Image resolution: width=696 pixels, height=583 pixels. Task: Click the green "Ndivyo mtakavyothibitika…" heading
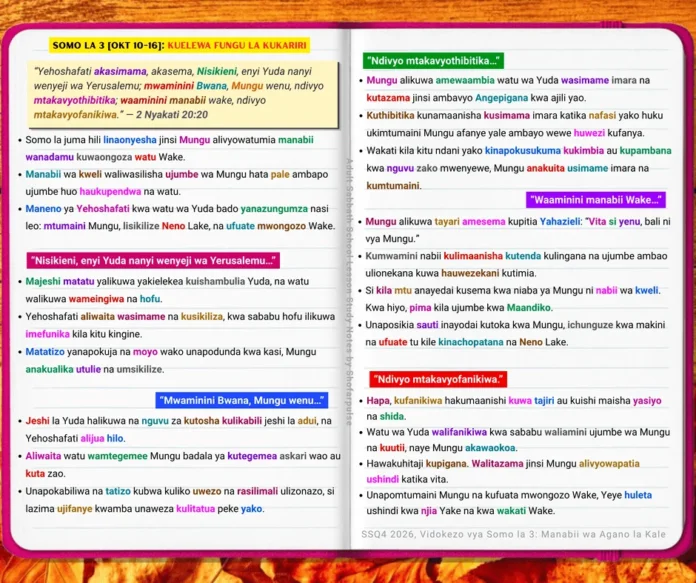pos(433,61)
